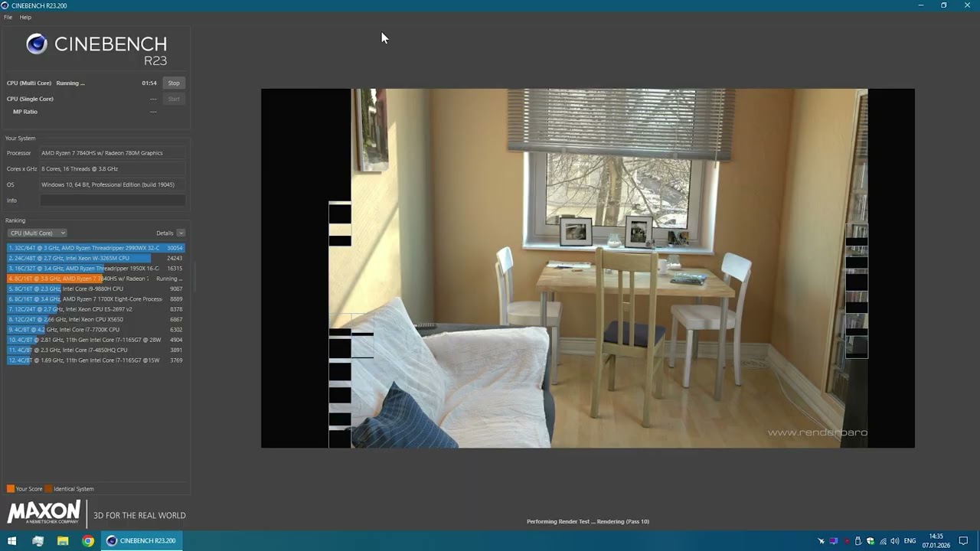980x551 pixels.
Task: Click the MP Ratio label
Action: coord(25,112)
